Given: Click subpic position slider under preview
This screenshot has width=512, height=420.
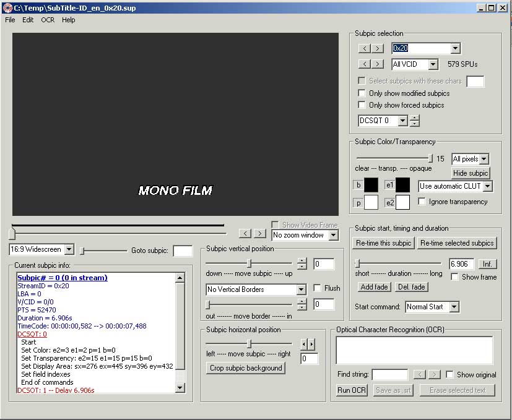Looking at the screenshot, I should [x=12, y=234].
